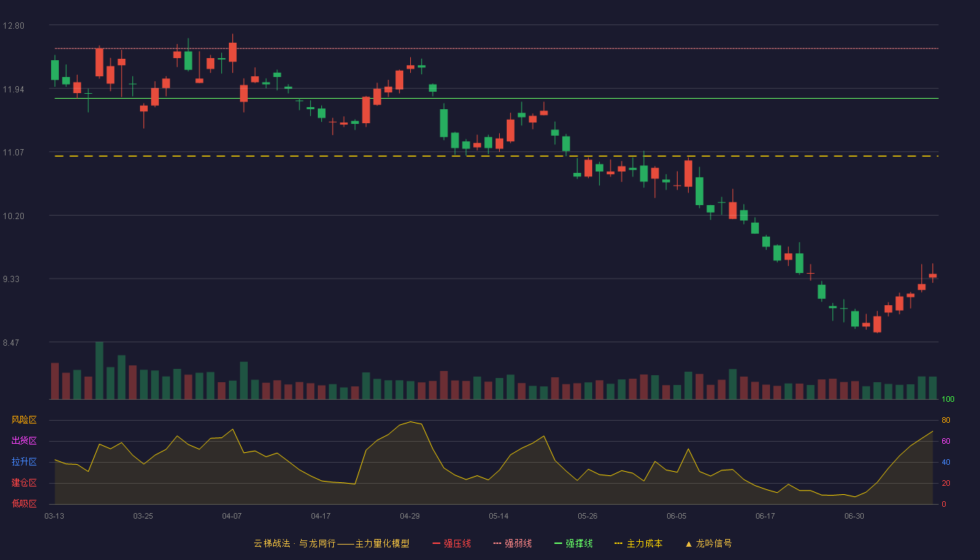Click the 建仓区 zone label
Viewport: 980px width, 560px height.
coord(24,483)
